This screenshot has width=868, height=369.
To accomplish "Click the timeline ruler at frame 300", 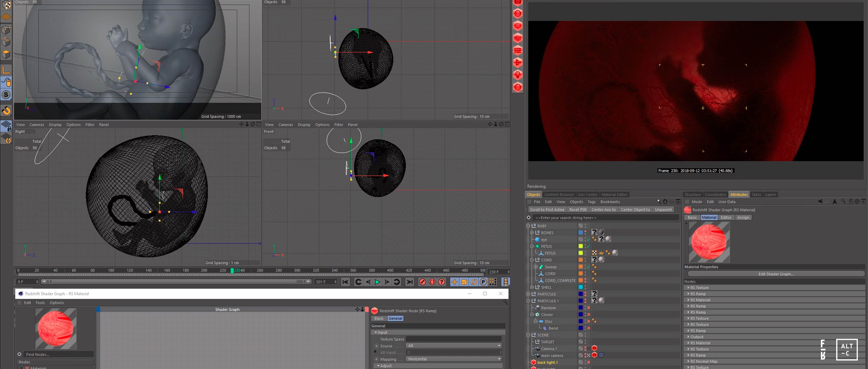I will [x=297, y=271].
